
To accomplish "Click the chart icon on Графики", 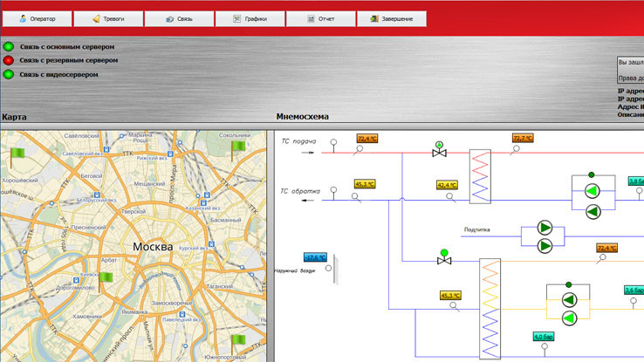I will pyautogui.click(x=237, y=19).
